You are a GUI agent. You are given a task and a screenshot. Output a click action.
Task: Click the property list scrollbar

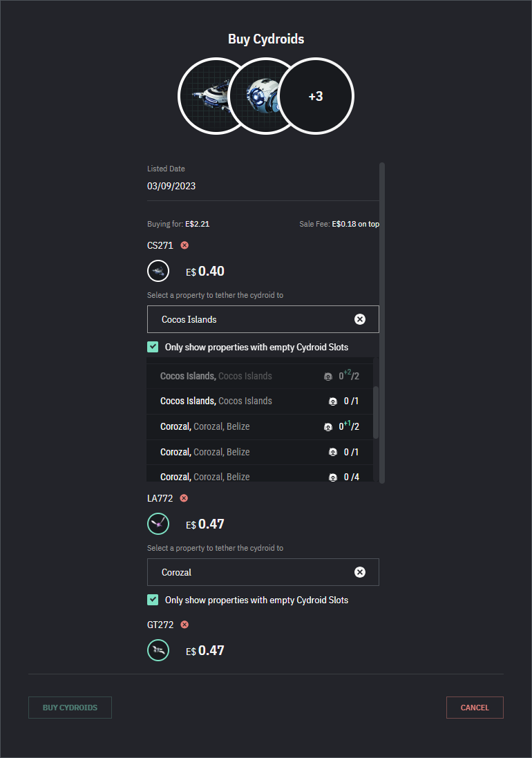tap(376, 413)
